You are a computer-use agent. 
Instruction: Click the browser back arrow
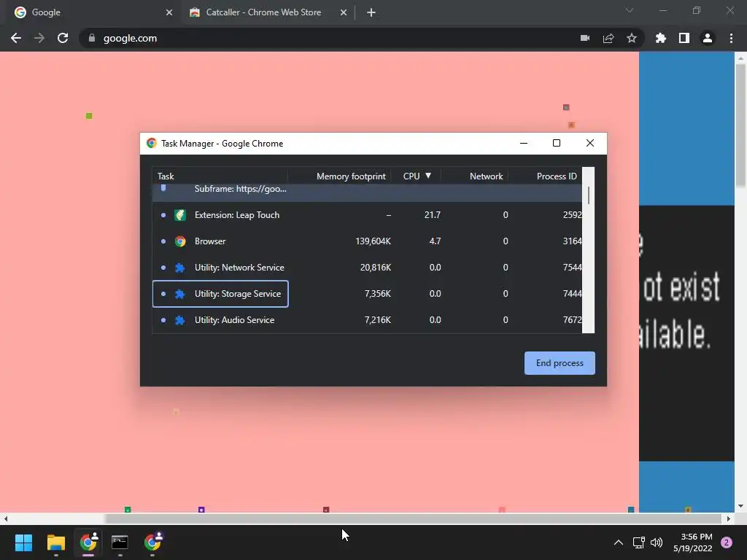pyautogui.click(x=16, y=38)
